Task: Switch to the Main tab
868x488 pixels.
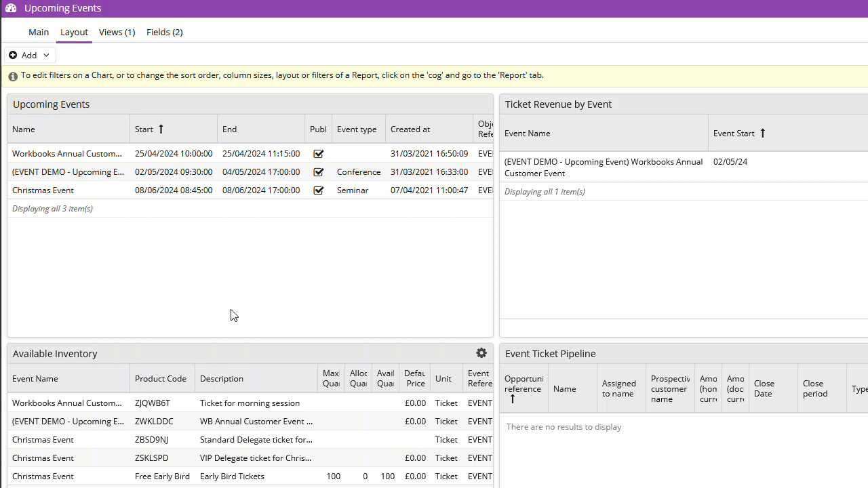Action: 39,32
